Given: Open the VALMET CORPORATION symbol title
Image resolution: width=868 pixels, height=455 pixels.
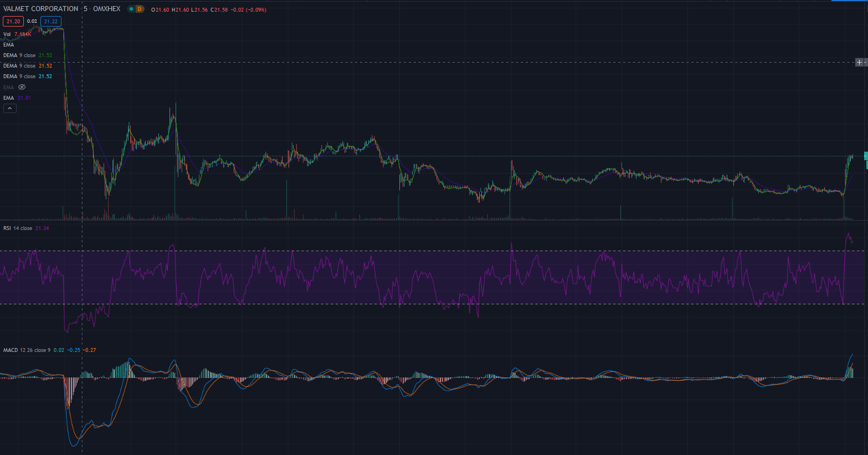Looking at the screenshot, I should pos(41,9).
